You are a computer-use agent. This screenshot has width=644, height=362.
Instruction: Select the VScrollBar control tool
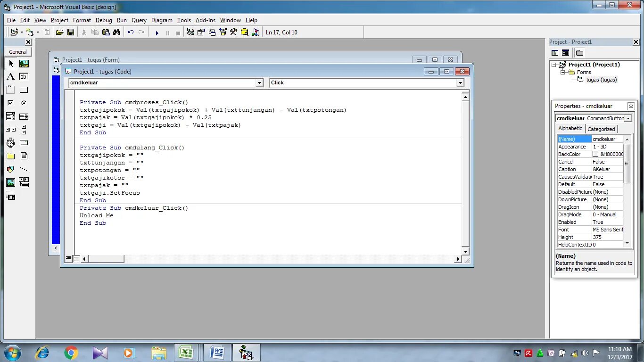pos(24,130)
